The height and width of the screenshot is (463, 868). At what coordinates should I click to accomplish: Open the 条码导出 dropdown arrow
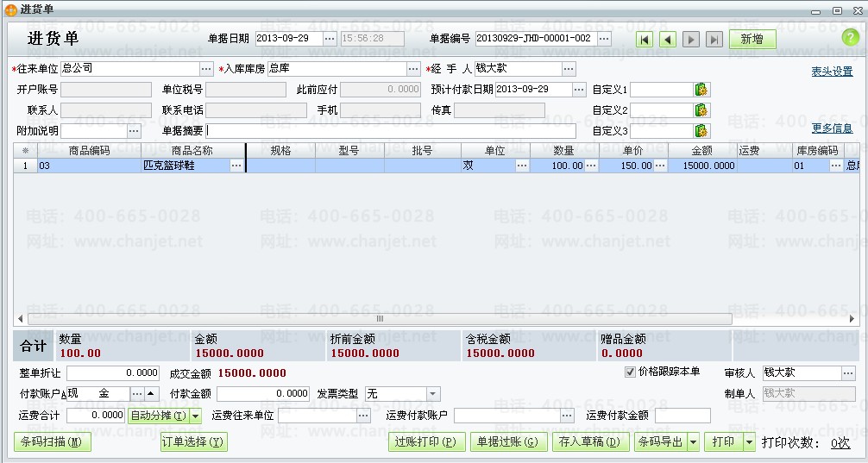click(693, 442)
